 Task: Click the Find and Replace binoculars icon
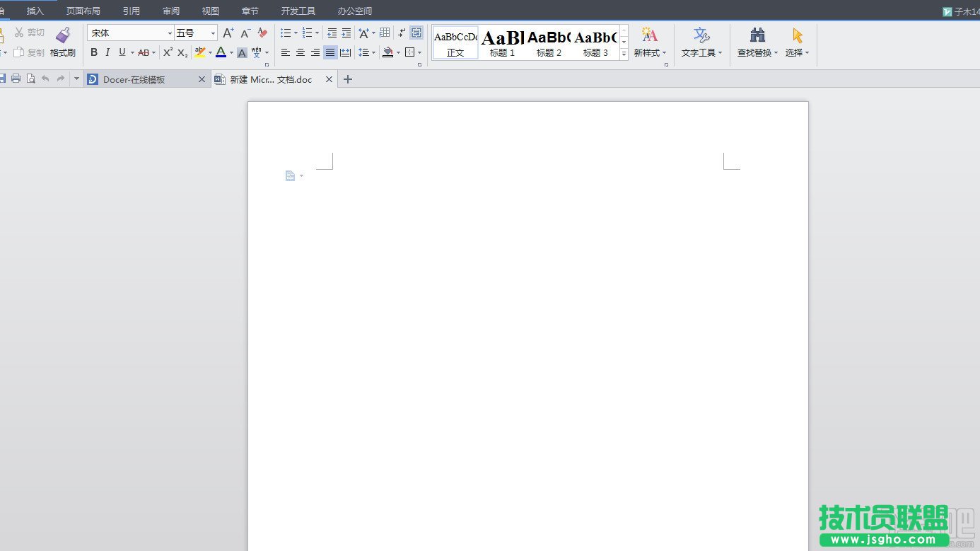757,35
